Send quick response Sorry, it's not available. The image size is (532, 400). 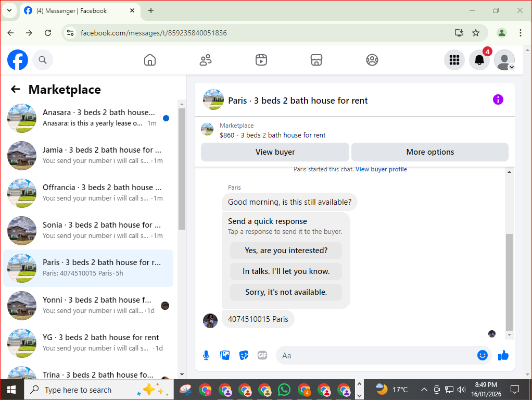click(286, 292)
